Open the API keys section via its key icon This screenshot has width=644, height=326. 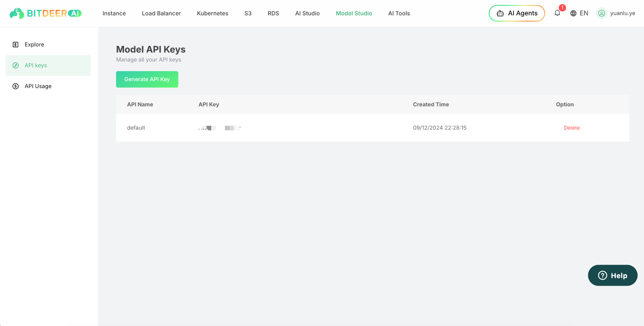[15, 65]
